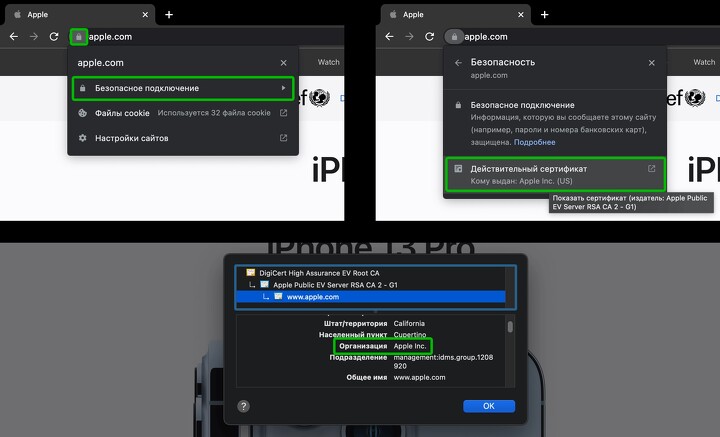
Task: Click apple.com URL in left address bar
Action: click(x=110, y=37)
